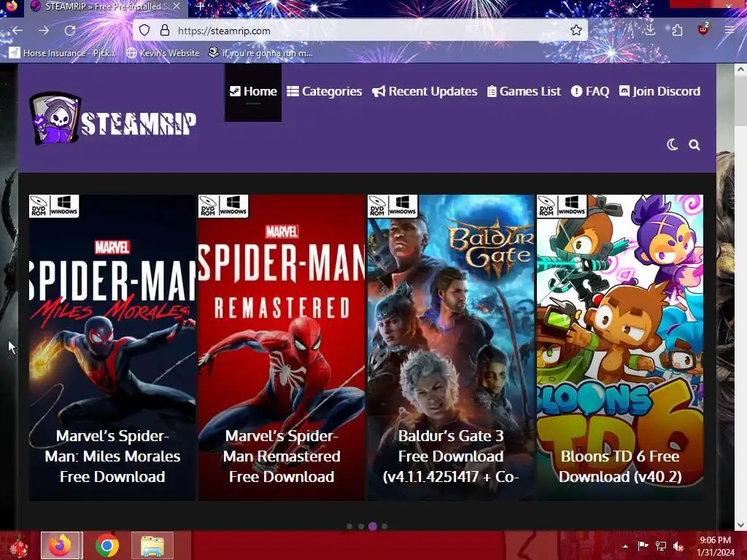Open the Firefox hamburger application menu
Image resolution: width=747 pixels, height=560 pixels.
(x=729, y=30)
